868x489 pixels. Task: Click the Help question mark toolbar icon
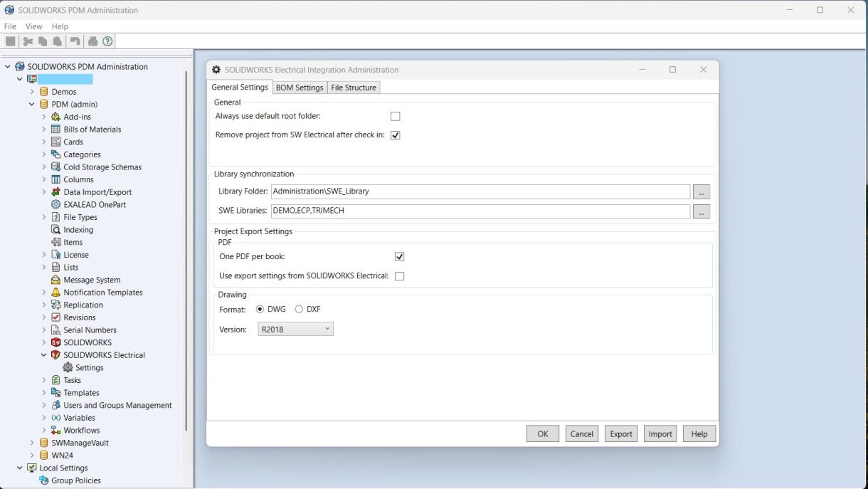tap(107, 41)
